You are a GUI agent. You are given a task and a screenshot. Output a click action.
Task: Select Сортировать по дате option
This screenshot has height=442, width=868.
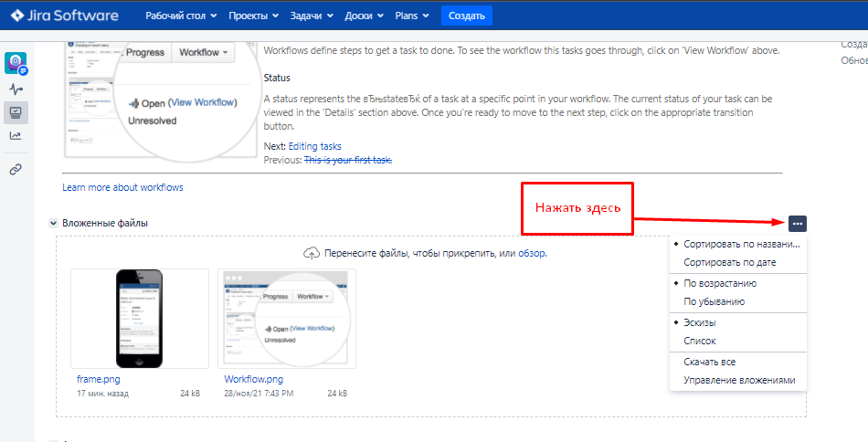pos(738,262)
